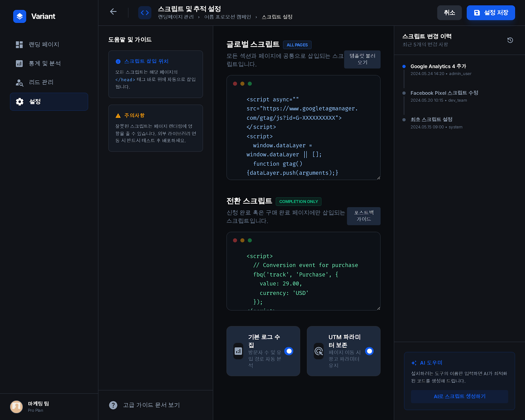Image resolution: width=525 pixels, height=420 pixels.
Task: Open the script change history clock icon
Action: 510,40
